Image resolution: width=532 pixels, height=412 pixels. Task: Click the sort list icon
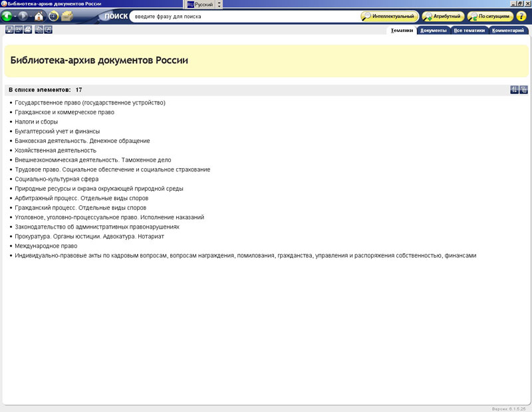514,90
